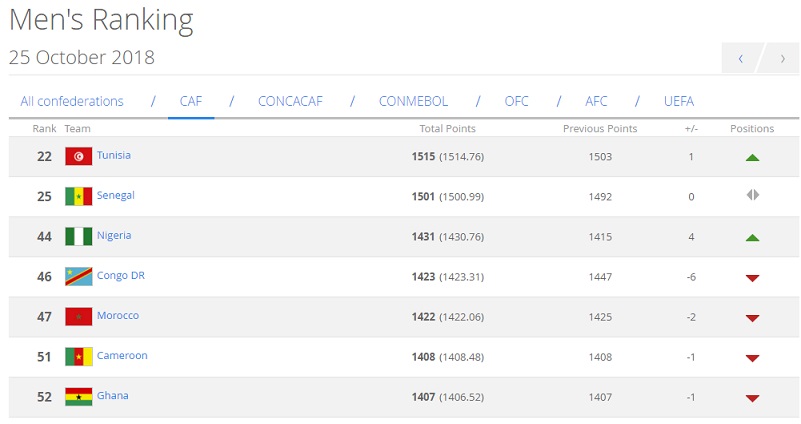Click the Nigeria flag icon
This screenshot has height=424, width=801.
click(78, 236)
